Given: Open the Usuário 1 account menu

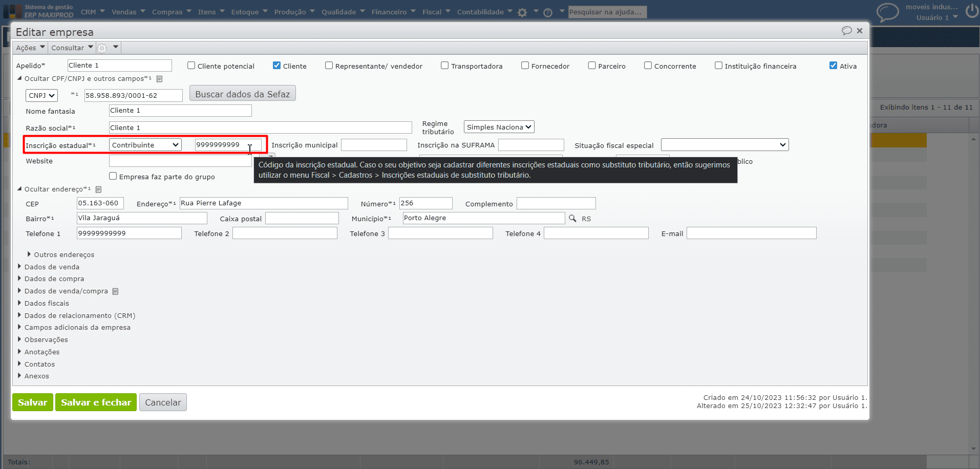Looking at the screenshot, I should click(x=936, y=17).
